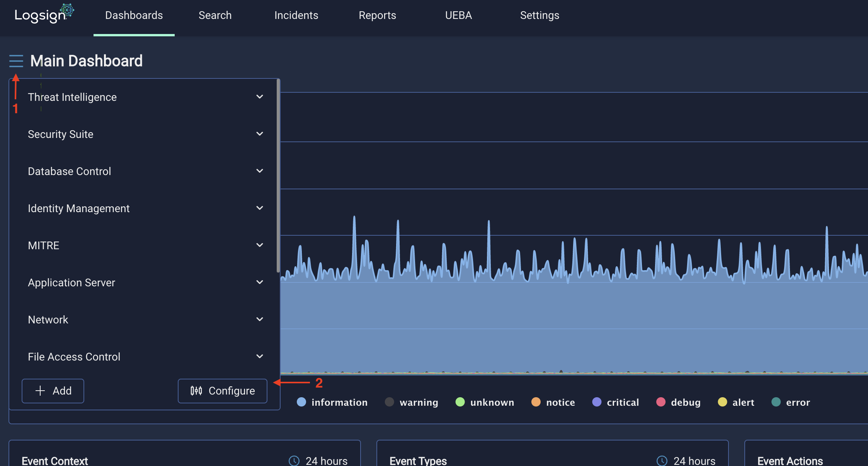Select the Database Control label
This screenshot has width=868, height=466.
point(70,171)
